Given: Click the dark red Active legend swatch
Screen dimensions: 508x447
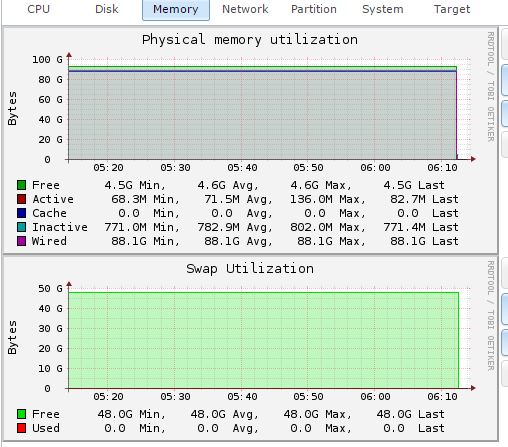Looking at the screenshot, I should click(x=21, y=199).
